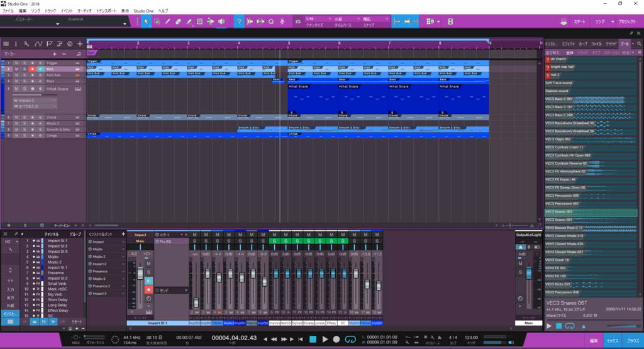Screen dimensions: 644x349
Task: Toggle monitor on the Bass track
Action: coord(40,81)
